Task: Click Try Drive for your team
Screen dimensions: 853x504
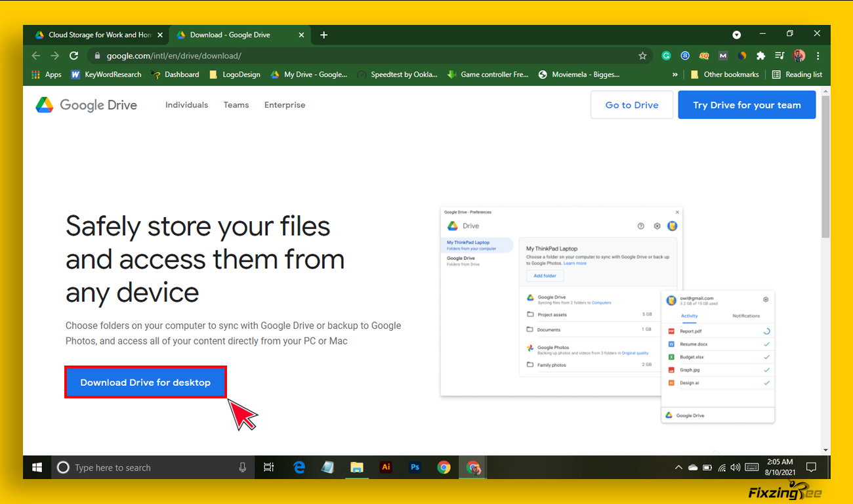Action: click(x=747, y=105)
